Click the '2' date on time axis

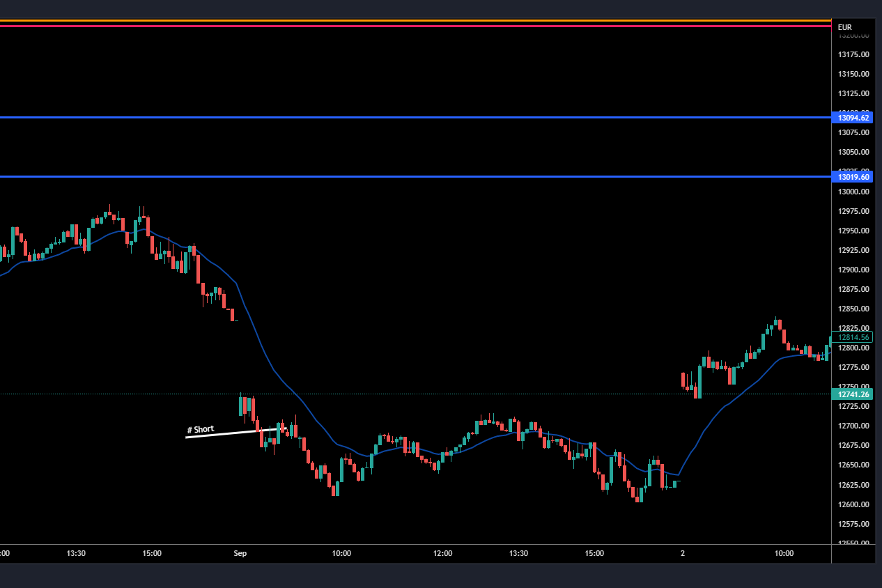683,554
